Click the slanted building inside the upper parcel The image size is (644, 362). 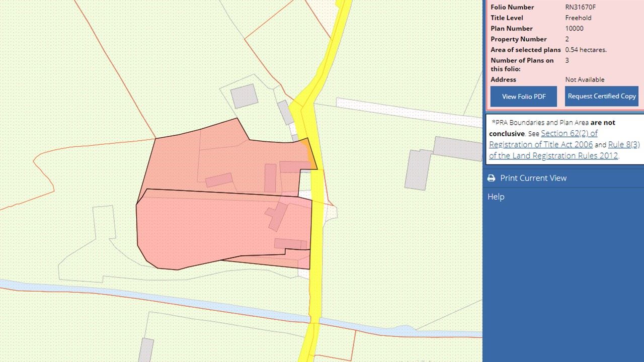pyautogui.click(x=219, y=180)
